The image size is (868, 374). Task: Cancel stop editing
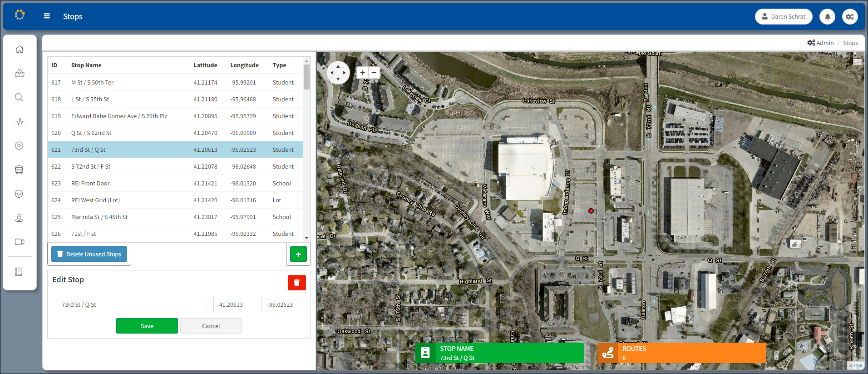[x=211, y=326]
